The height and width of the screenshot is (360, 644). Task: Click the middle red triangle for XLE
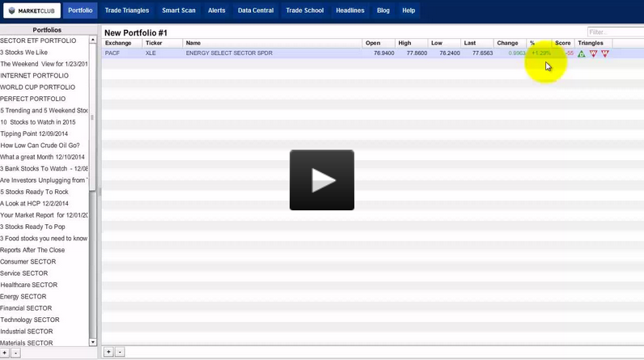593,53
